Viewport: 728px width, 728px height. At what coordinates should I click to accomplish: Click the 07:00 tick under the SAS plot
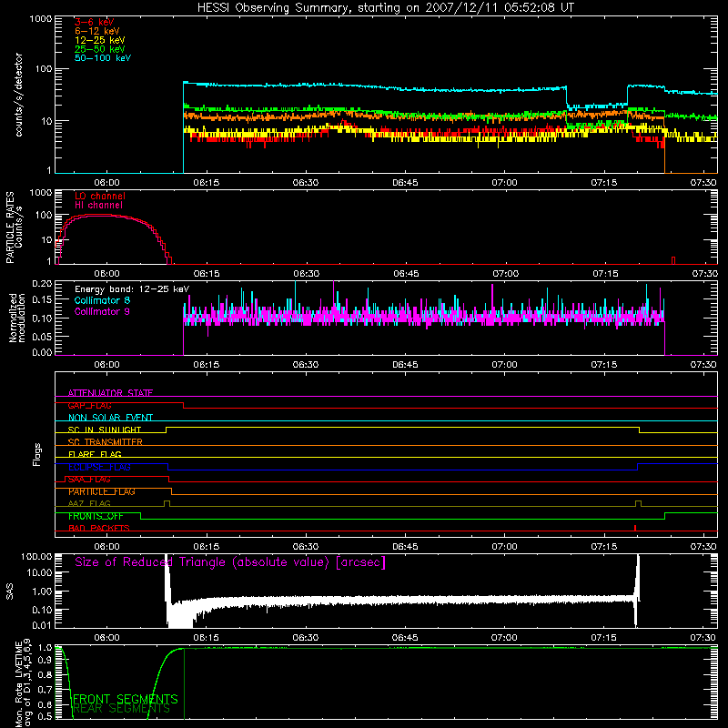coord(504,638)
